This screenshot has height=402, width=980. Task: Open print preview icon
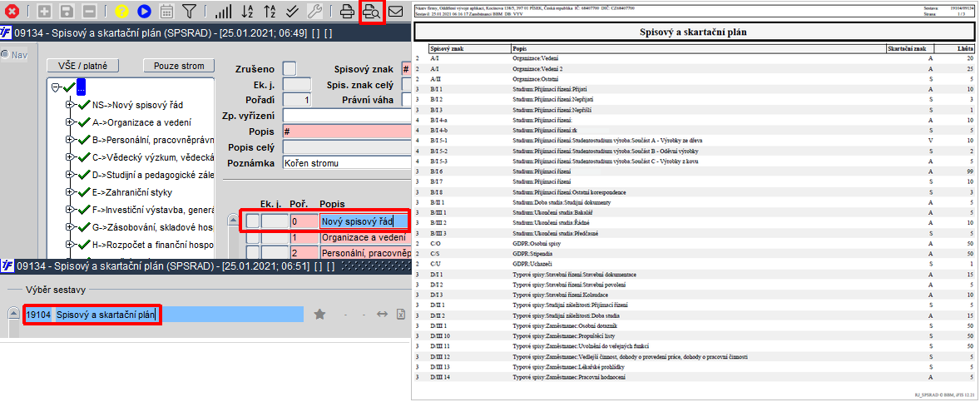pyautogui.click(x=374, y=12)
